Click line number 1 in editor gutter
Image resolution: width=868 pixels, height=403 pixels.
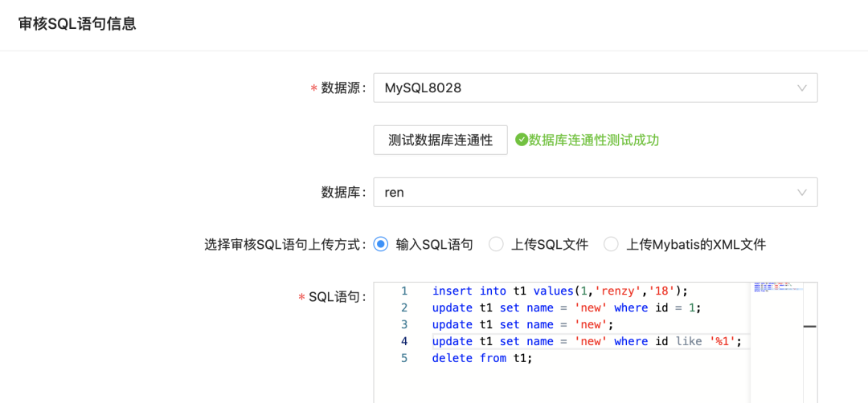pyautogui.click(x=404, y=291)
